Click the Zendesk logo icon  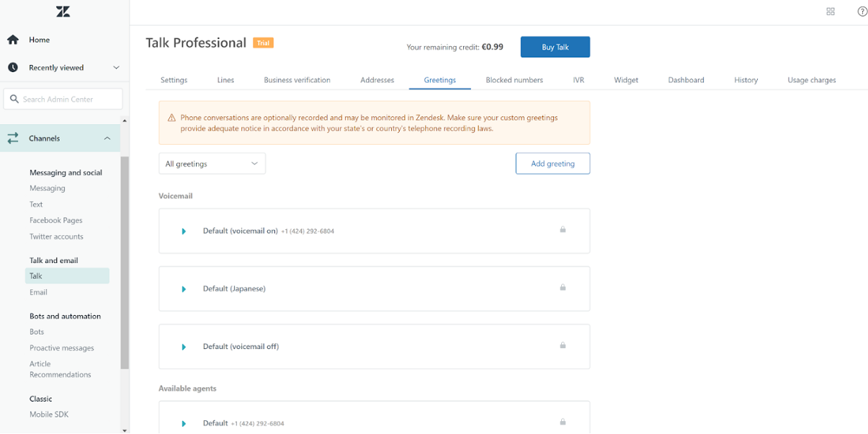click(63, 12)
